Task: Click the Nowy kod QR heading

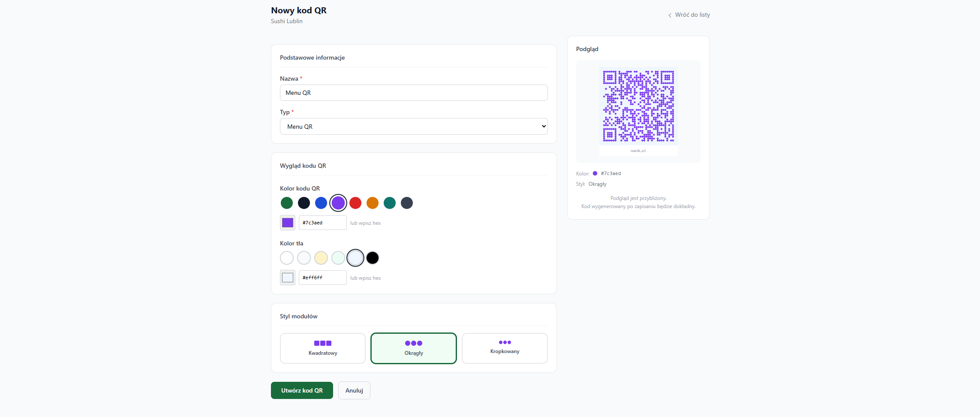Action: pos(299,10)
